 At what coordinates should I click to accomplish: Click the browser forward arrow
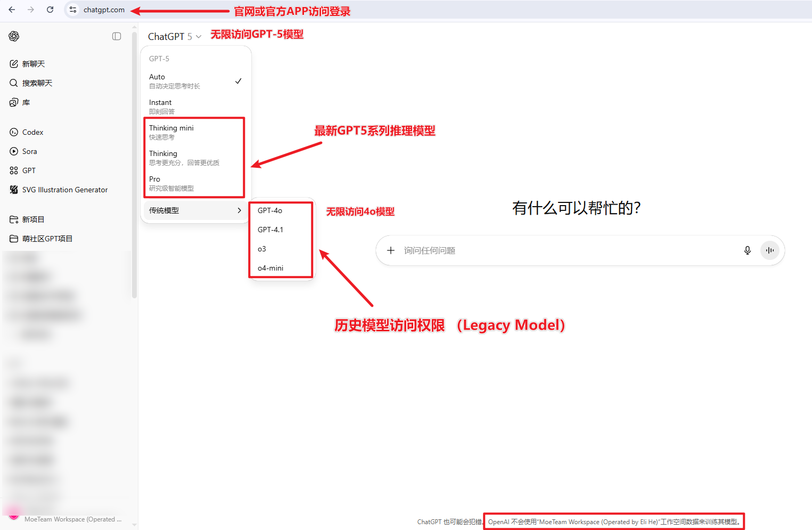click(x=31, y=10)
